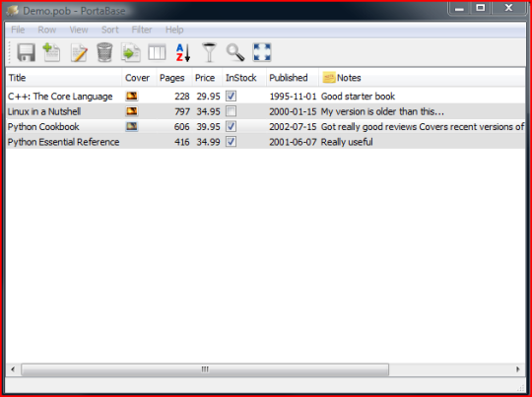Add a new row with the plus icon
Screen dimensions: 532x397
51,52
